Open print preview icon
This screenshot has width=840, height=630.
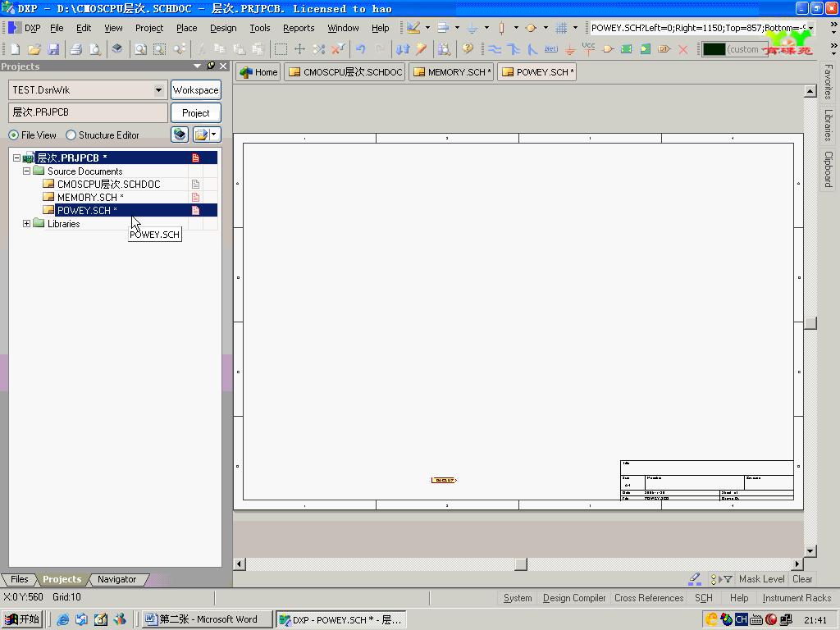(95, 49)
